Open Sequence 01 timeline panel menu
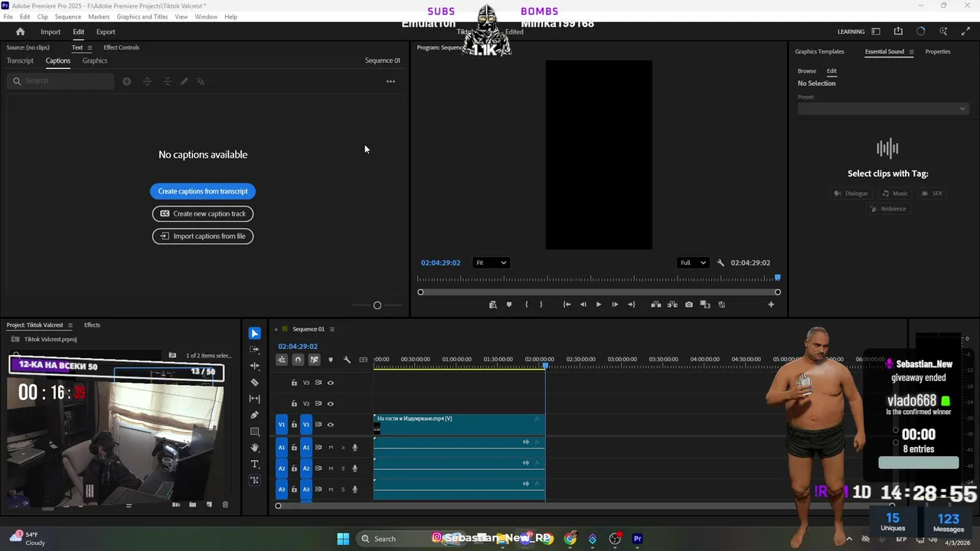The image size is (980, 551). coord(332,329)
